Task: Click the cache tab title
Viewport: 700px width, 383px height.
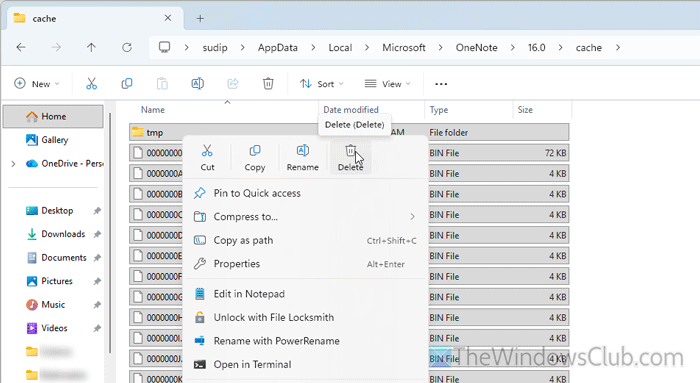Action: (44, 19)
